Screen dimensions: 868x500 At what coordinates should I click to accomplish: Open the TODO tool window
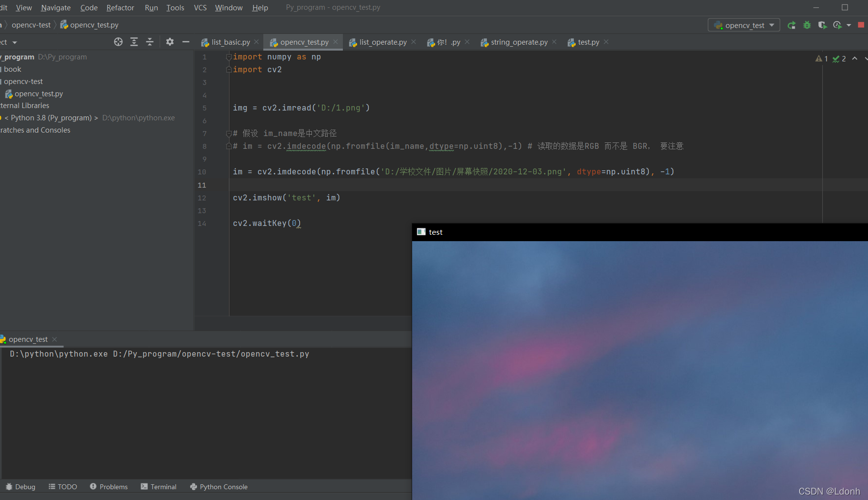62,486
